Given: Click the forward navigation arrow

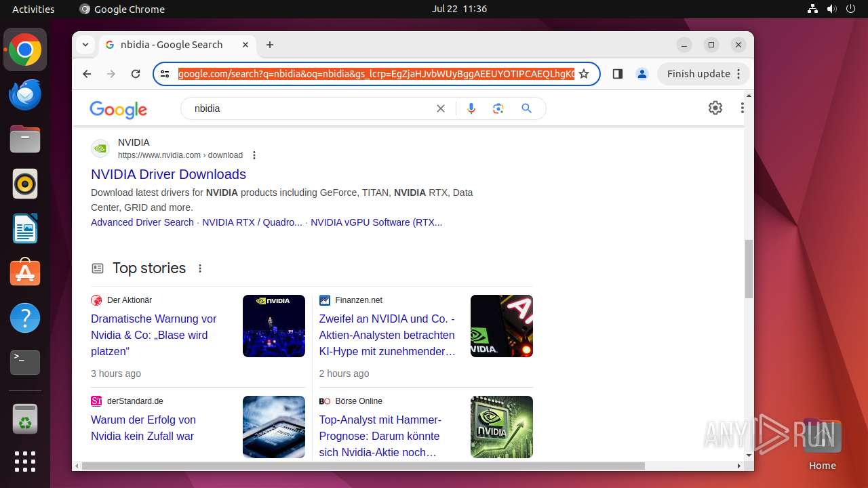Looking at the screenshot, I should (x=111, y=74).
